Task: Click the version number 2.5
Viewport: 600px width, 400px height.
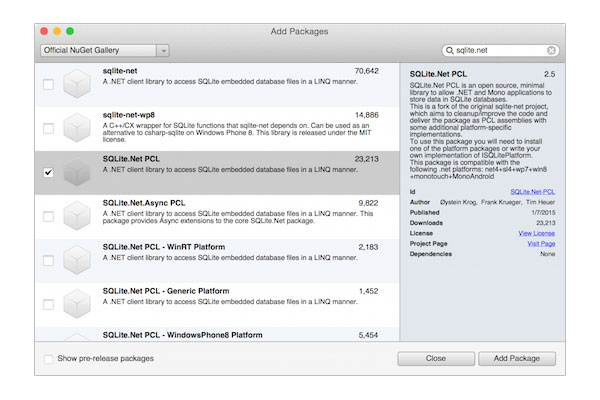Action: click(549, 74)
